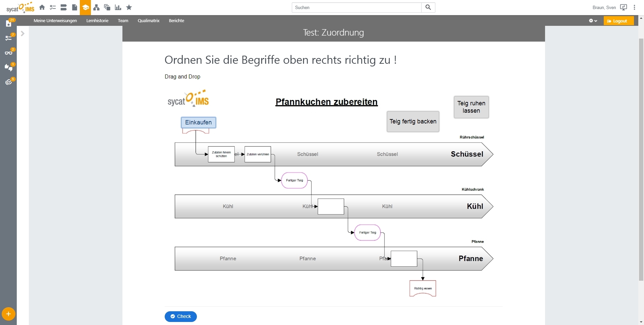Open the bar chart statistics icon
This screenshot has height=325, width=644.
pyautogui.click(x=118, y=7)
